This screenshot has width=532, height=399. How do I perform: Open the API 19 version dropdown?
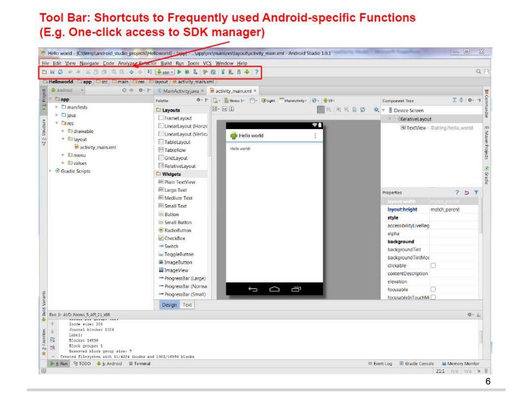coord(328,100)
